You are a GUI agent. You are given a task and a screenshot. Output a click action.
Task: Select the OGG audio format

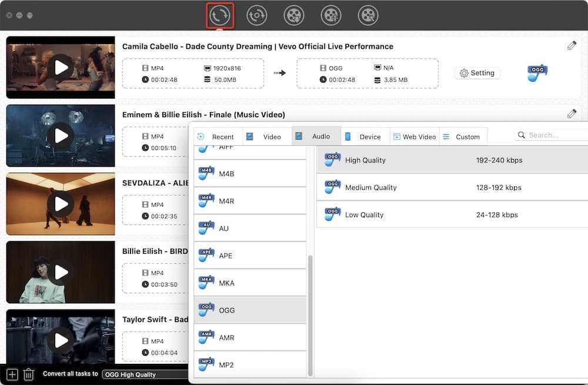pos(250,310)
